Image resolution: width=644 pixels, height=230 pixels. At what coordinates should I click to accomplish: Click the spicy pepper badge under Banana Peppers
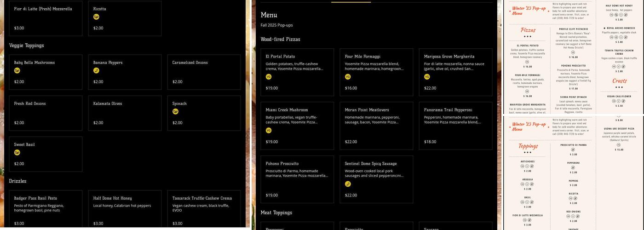96,70
